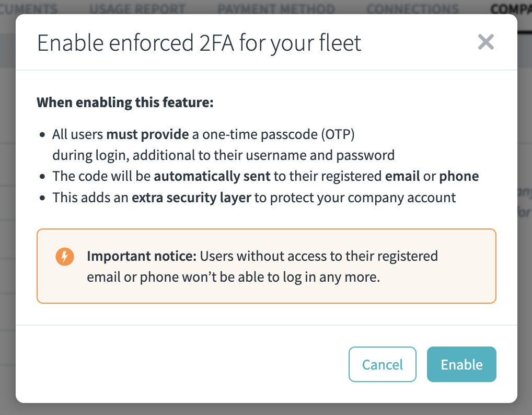The width and height of the screenshot is (532, 415).
Task: Click the bold 'email' text in second bullet
Action: tap(402, 176)
